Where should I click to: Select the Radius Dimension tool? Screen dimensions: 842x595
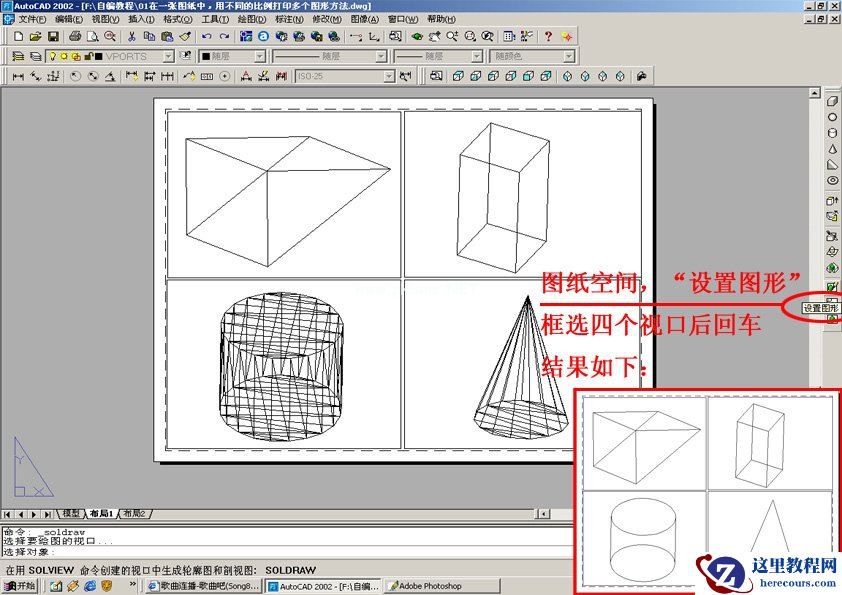click(75, 76)
